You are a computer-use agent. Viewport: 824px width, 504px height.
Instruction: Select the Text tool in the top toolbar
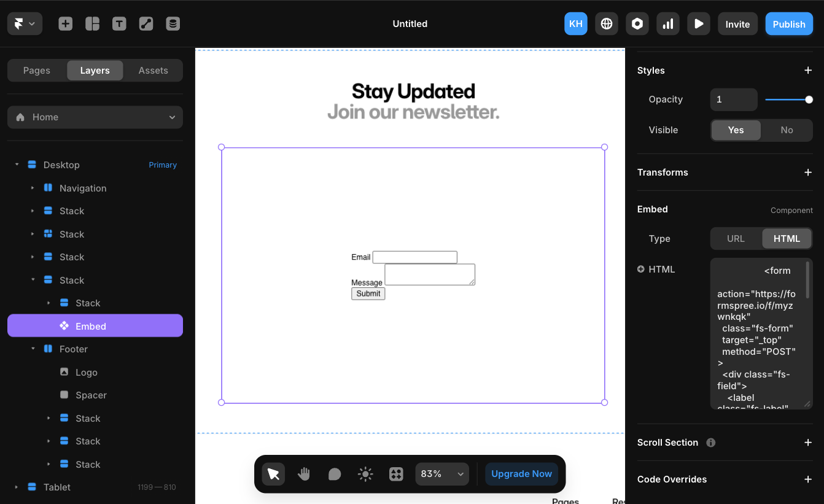click(x=119, y=23)
